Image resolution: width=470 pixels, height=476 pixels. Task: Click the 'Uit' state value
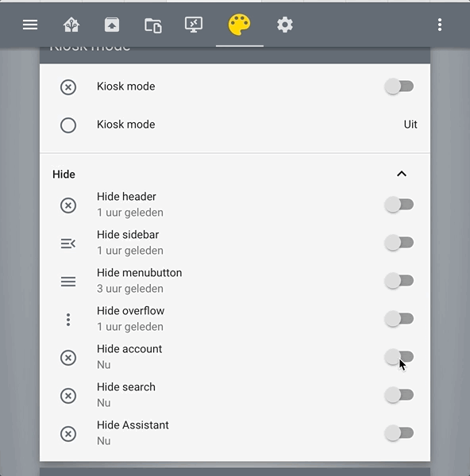(410, 125)
